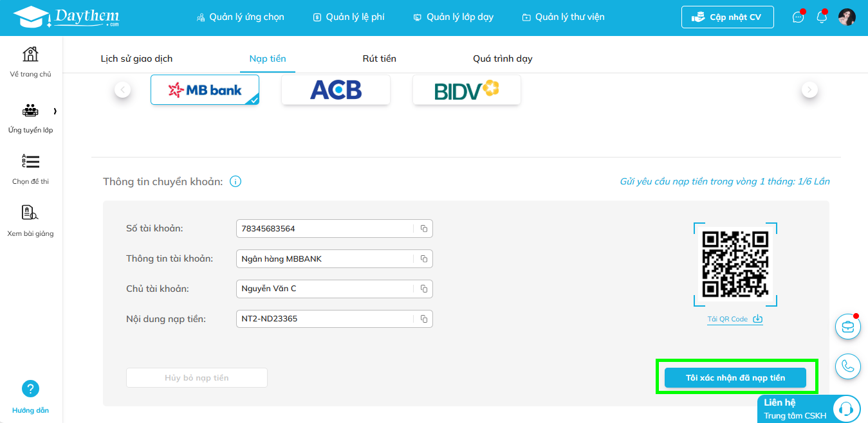Click Hủy bỏ nạp tiền button

[197, 377]
